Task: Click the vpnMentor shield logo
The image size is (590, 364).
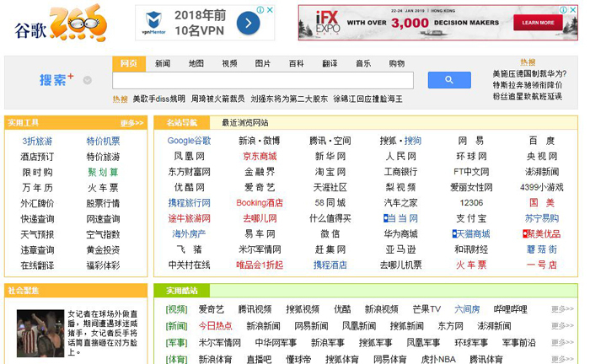Action: (154, 20)
